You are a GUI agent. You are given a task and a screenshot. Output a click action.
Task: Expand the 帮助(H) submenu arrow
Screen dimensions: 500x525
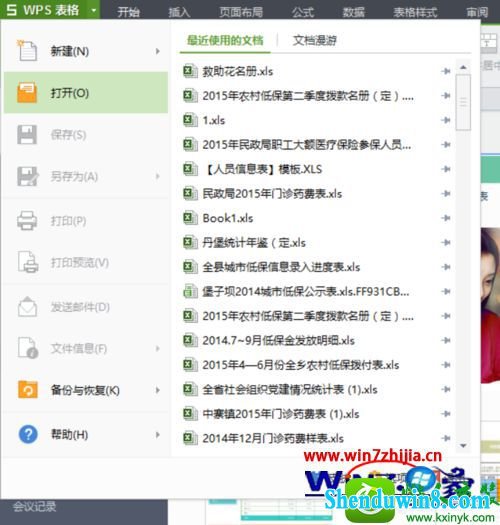point(157,435)
